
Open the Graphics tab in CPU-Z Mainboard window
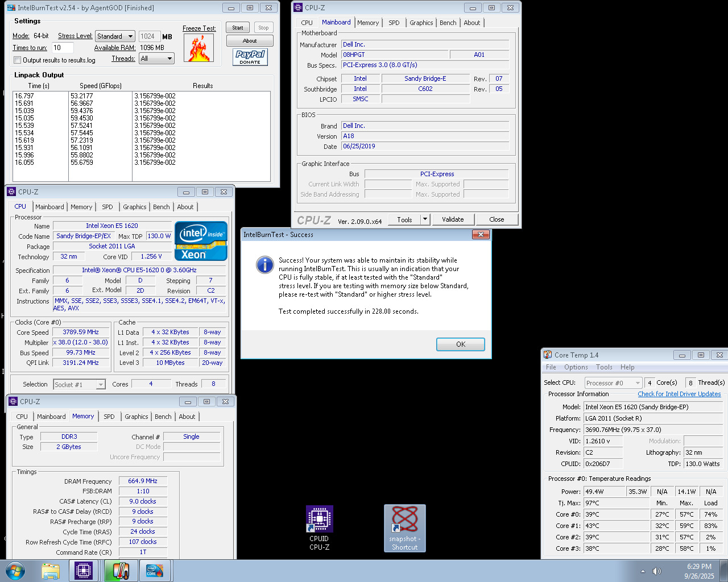point(421,23)
